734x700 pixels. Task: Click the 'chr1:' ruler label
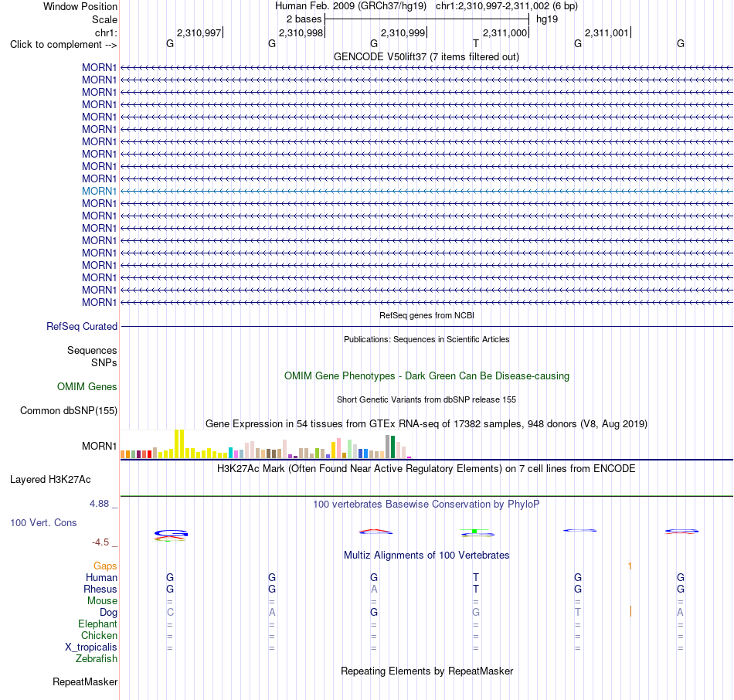coord(106,32)
